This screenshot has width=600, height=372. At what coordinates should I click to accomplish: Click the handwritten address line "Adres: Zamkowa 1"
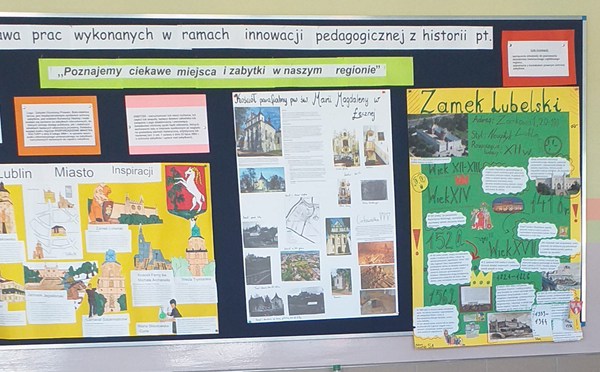pos(517,120)
